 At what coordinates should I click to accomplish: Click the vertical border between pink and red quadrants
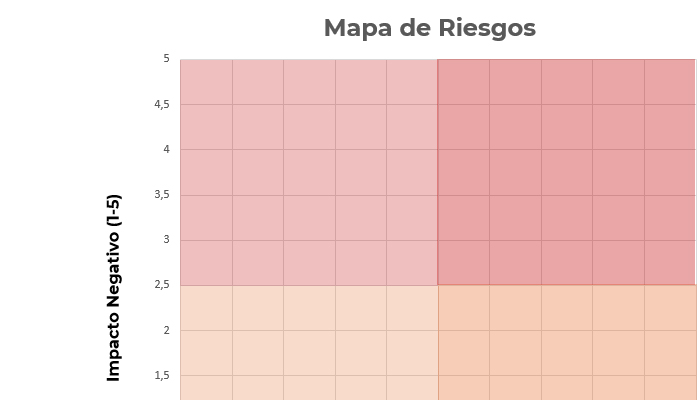(438, 172)
